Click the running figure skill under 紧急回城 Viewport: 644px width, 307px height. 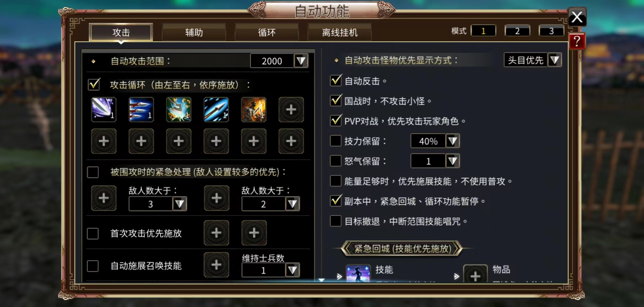coord(358,273)
